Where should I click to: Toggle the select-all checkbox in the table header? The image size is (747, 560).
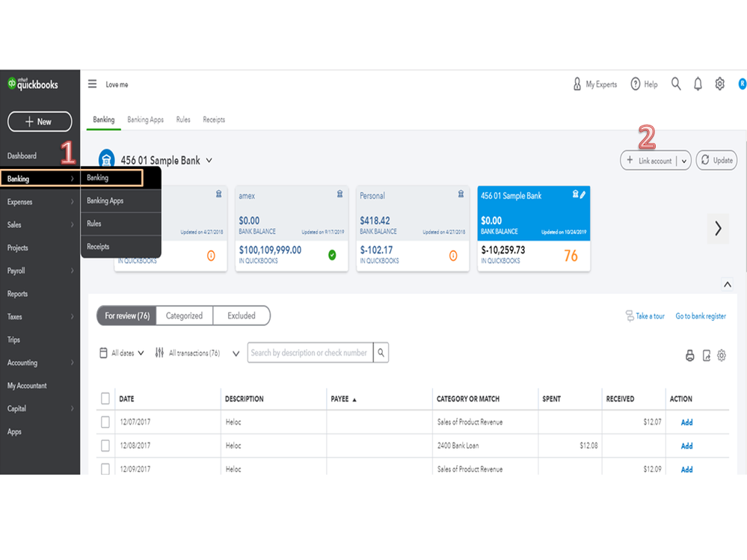105,398
